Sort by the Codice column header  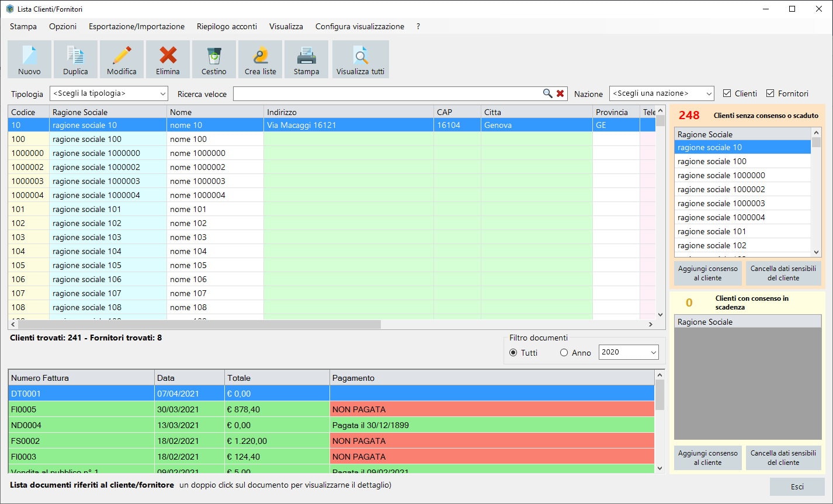click(x=29, y=112)
